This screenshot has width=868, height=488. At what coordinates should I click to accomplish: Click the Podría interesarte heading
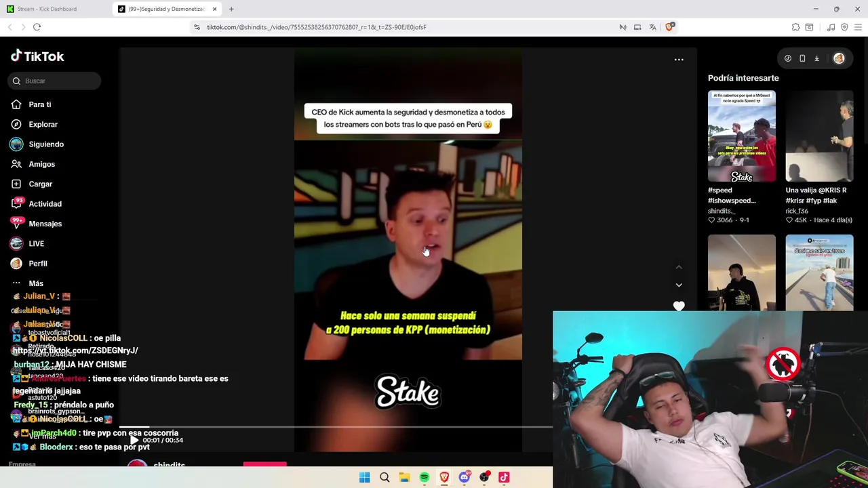(x=743, y=78)
